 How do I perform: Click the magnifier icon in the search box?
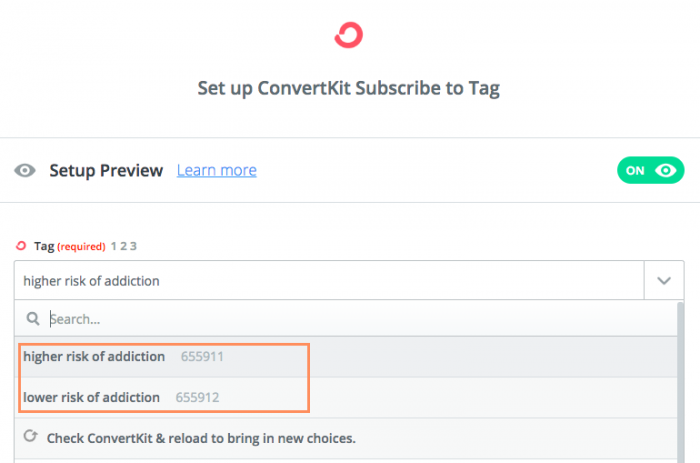point(33,319)
